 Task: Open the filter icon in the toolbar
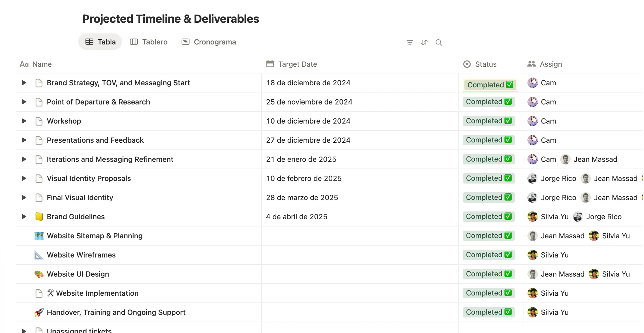click(x=410, y=42)
